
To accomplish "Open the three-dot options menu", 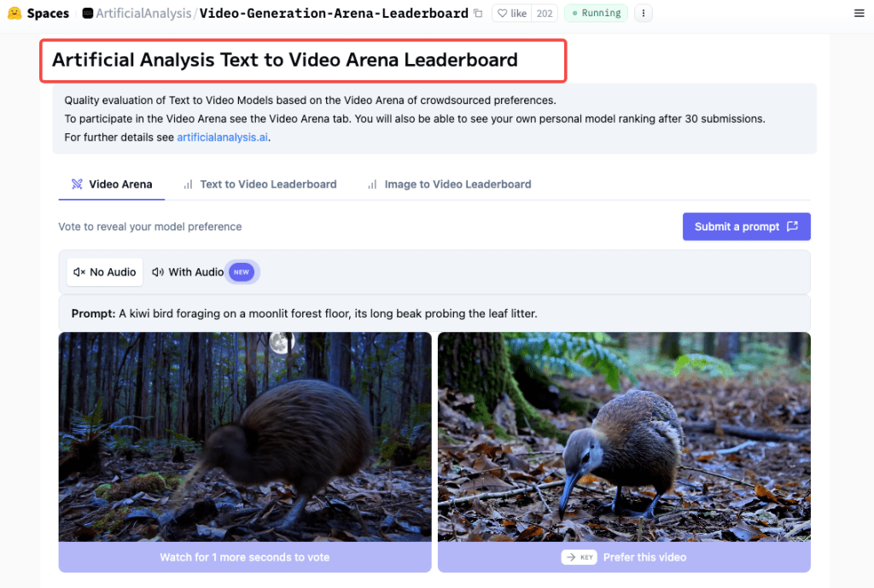I will pyautogui.click(x=644, y=14).
